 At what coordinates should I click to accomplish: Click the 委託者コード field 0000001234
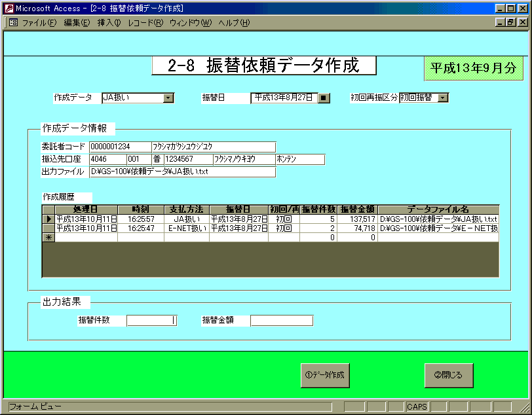click(x=120, y=147)
